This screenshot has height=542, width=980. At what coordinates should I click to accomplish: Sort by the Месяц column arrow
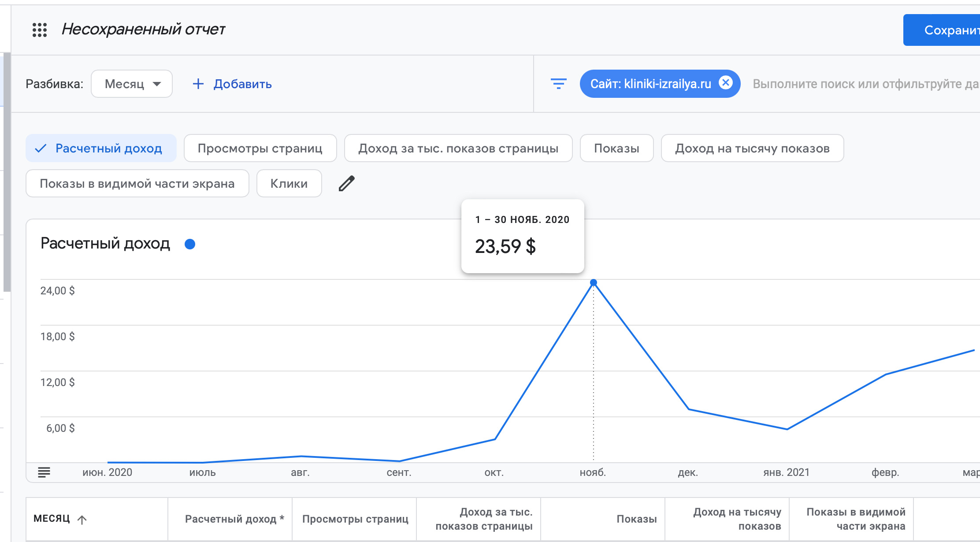(x=82, y=520)
